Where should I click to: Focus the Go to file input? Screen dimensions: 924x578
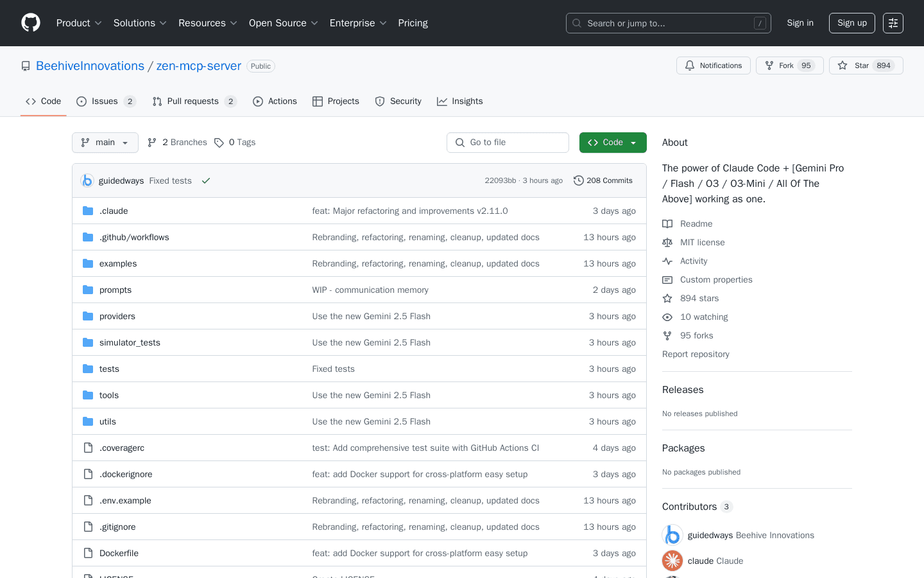pos(508,143)
